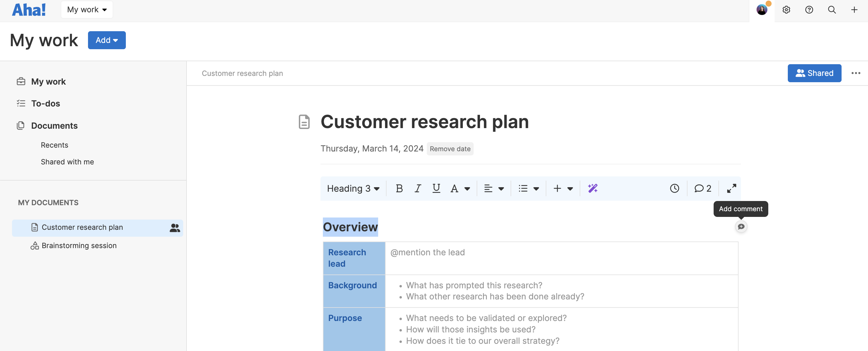Click the search magnifier icon

pos(832,10)
